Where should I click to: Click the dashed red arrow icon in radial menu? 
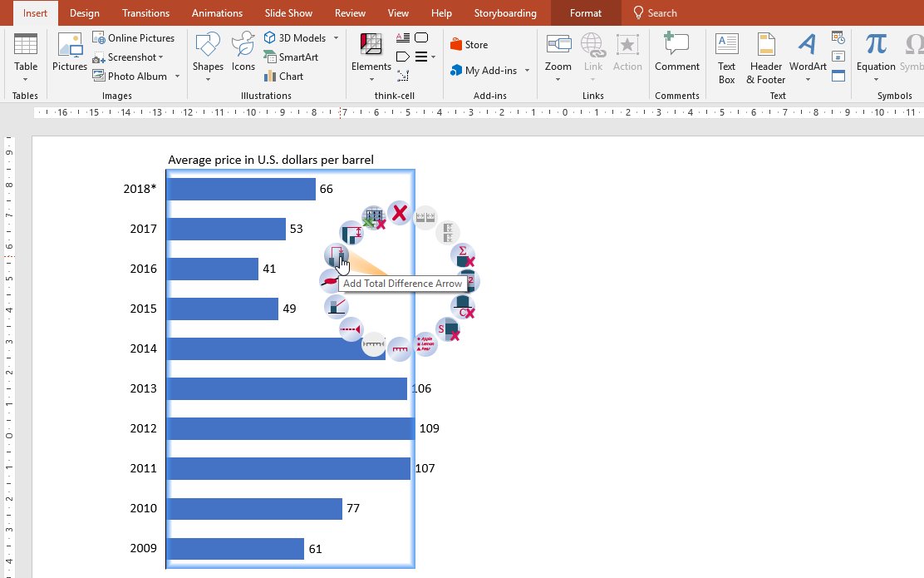(x=351, y=329)
